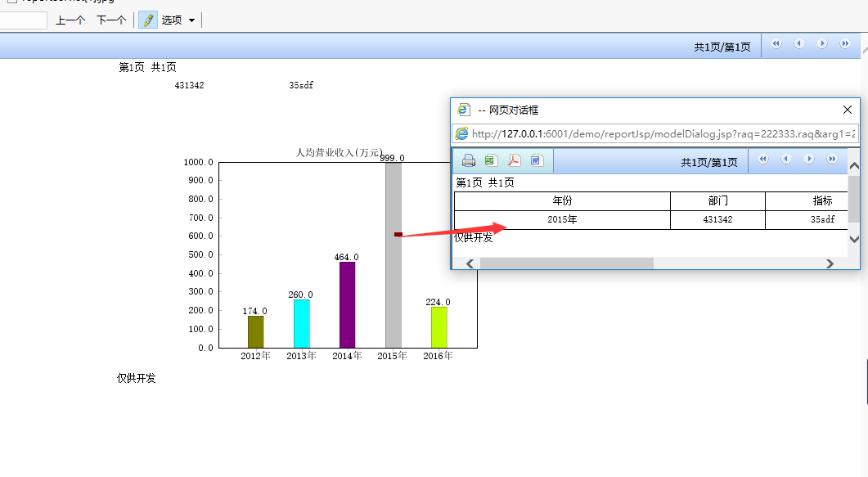Click the 2015年 table cell
This screenshot has width=868, height=477.
[562, 220]
